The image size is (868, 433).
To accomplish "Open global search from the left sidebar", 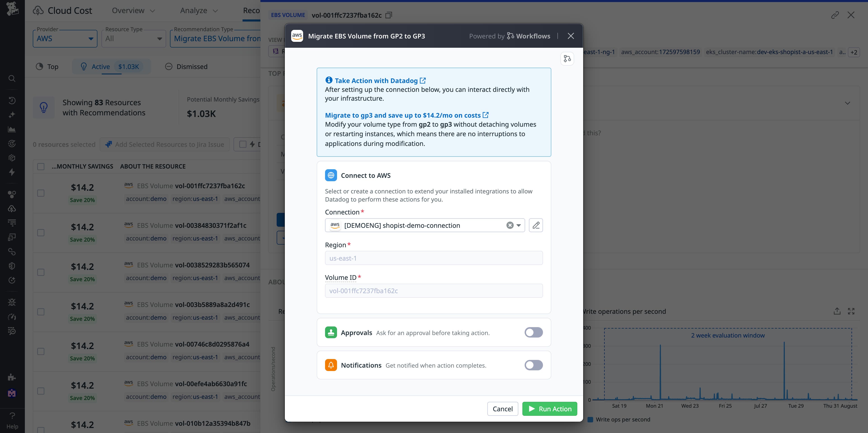I will (x=12, y=78).
